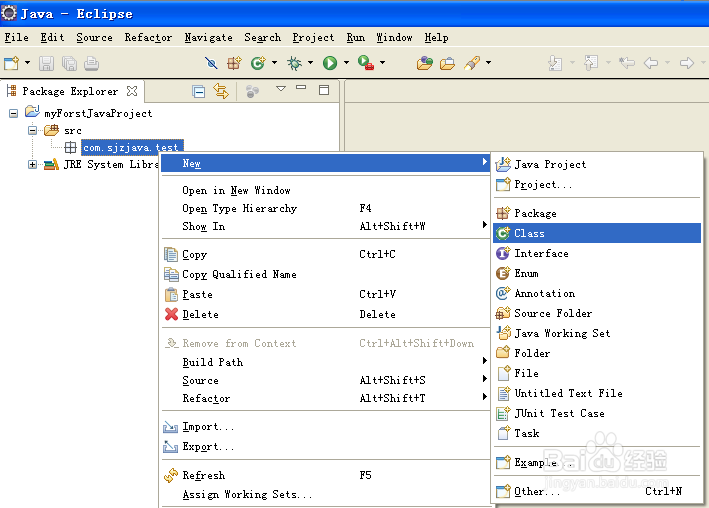Select Interface in the New submenu

coord(597,253)
